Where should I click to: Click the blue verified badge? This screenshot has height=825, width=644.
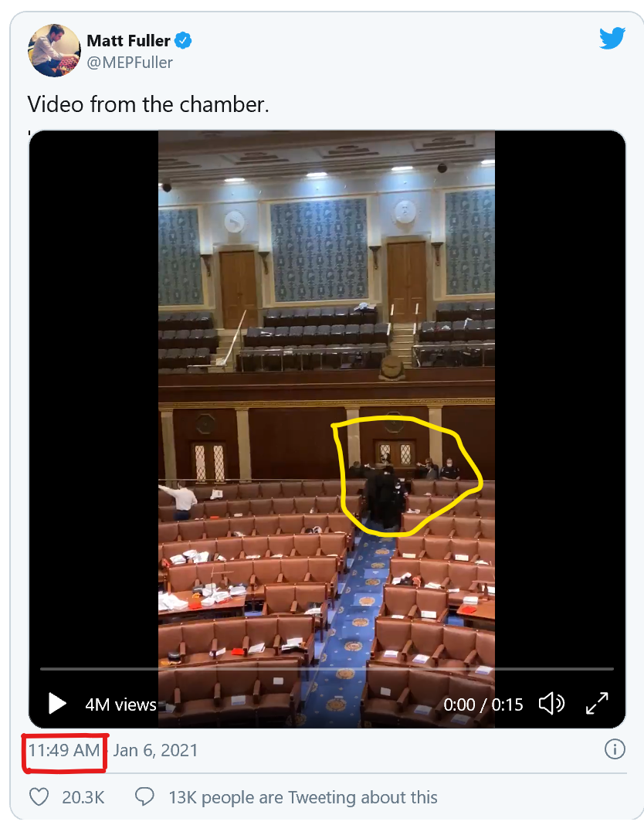[x=183, y=40]
